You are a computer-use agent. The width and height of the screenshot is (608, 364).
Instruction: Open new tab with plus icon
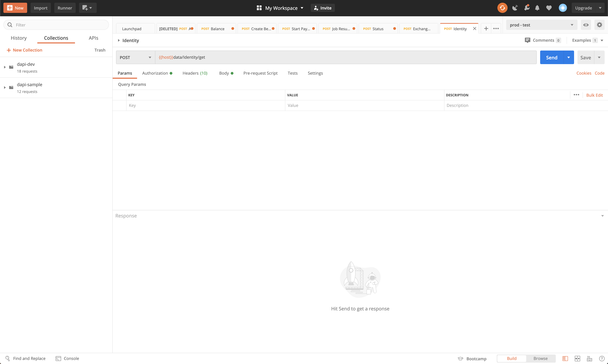pyautogui.click(x=486, y=29)
